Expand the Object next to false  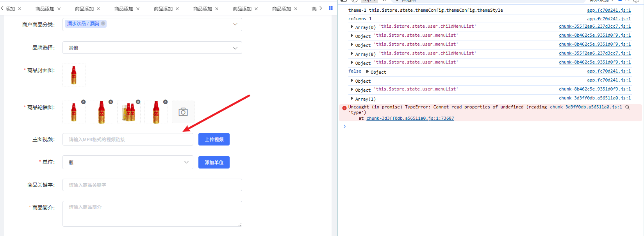(367, 72)
